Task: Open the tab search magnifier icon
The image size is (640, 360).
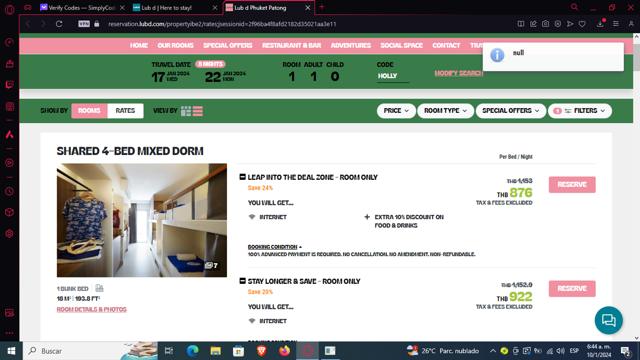Action: [574, 7]
